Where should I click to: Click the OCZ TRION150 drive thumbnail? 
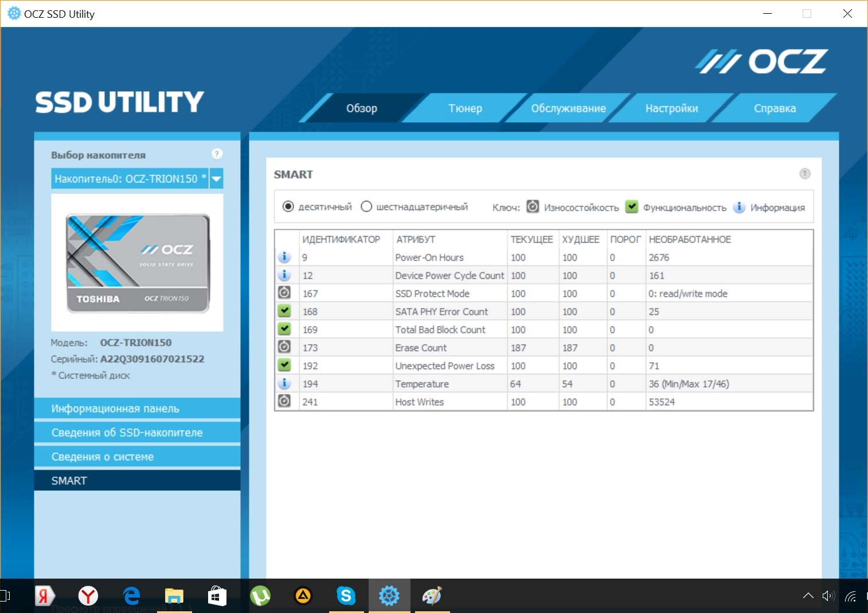click(138, 263)
